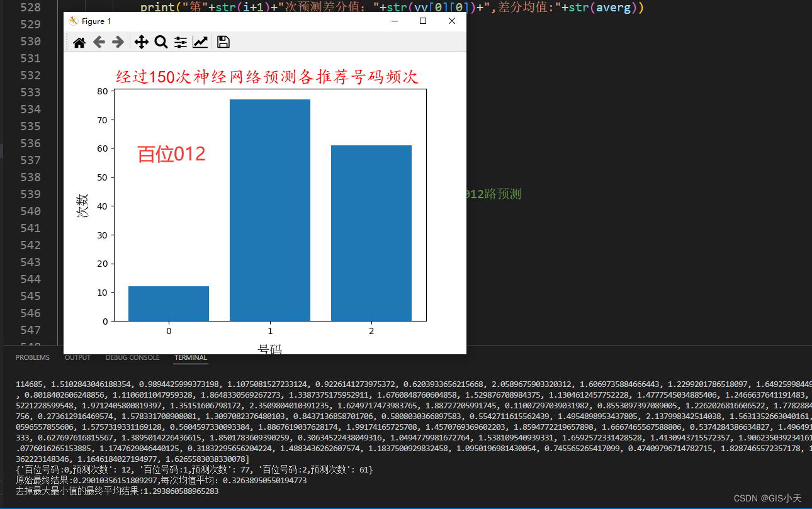Maximize the Figure 1 window
The height and width of the screenshot is (509, 812).
(x=423, y=21)
